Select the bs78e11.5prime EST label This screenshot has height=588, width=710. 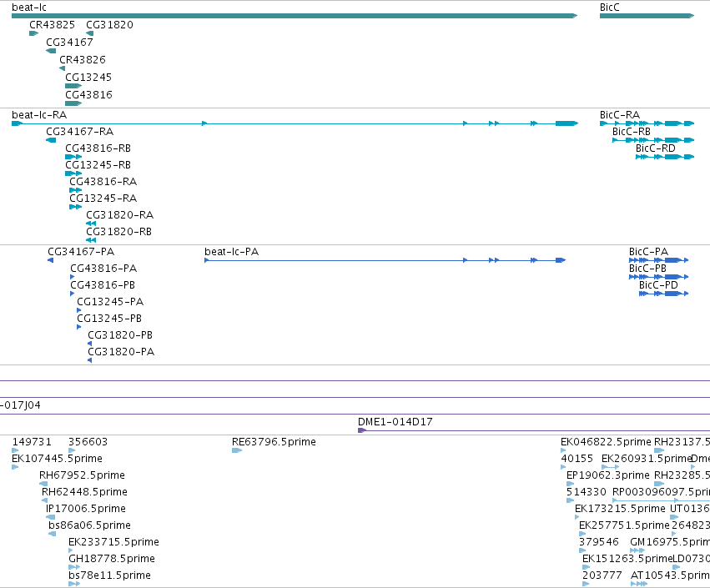109,575
